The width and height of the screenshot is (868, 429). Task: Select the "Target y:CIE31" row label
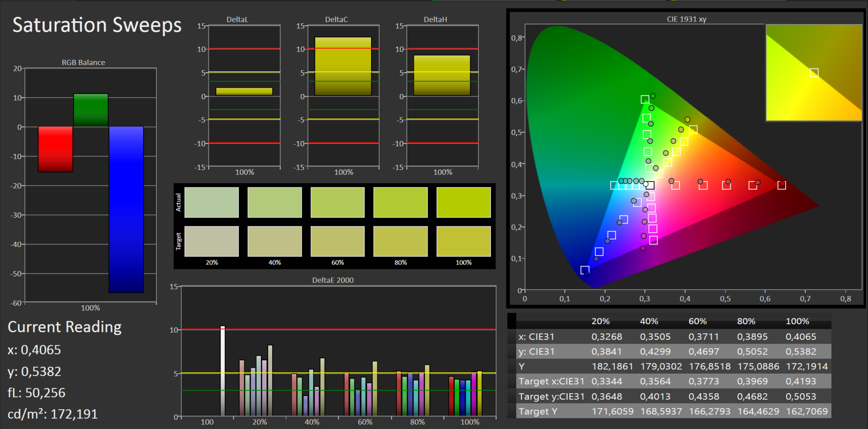pos(552,396)
